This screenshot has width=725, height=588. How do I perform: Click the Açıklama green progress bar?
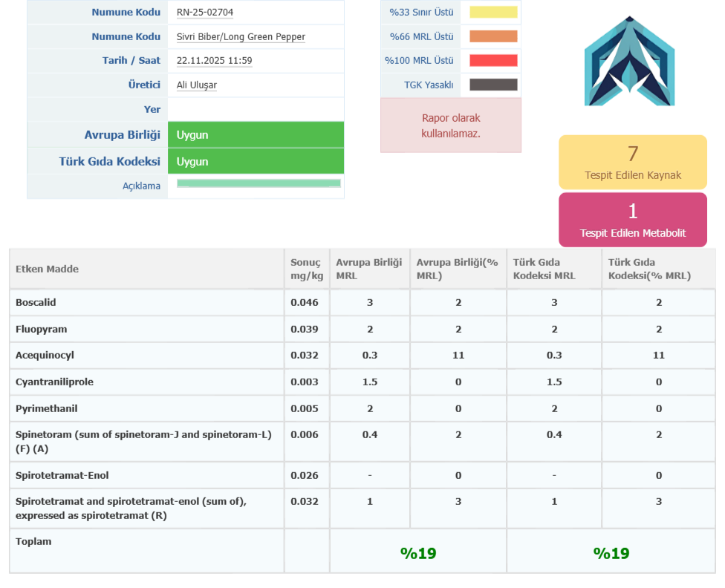(x=259, y=183)
